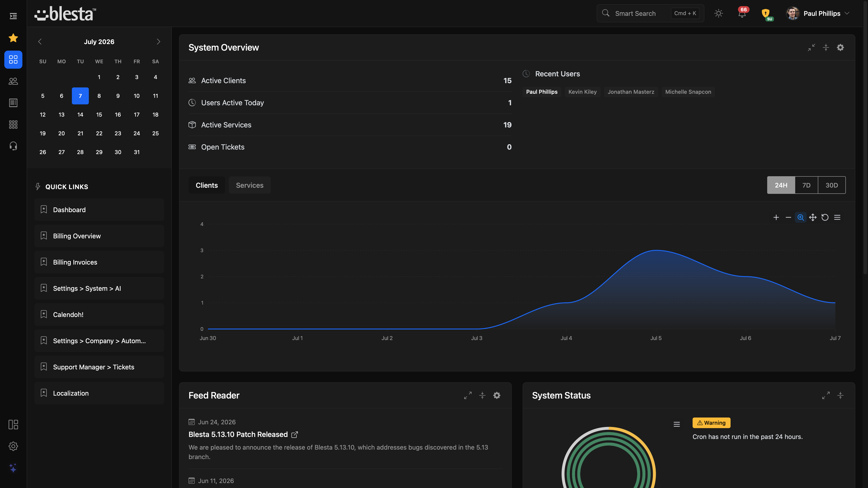Open notifications bell with 66 badge
Viewport: 868px width, 488px height.
[742, 13]
